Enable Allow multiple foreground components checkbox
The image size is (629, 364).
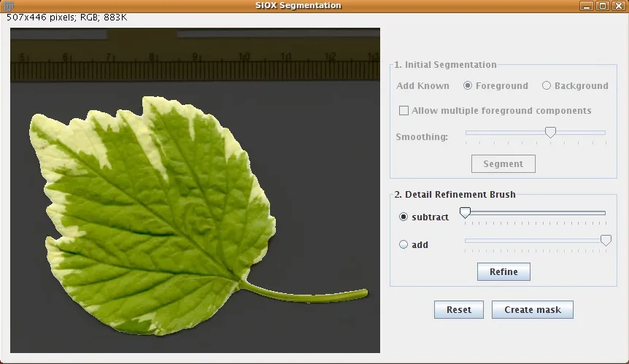(404, 111)
